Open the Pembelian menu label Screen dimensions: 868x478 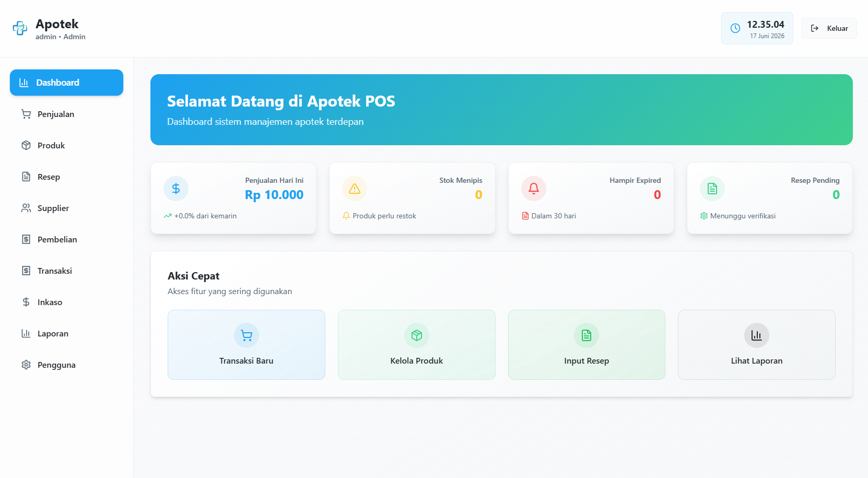(x=57, y=239)
